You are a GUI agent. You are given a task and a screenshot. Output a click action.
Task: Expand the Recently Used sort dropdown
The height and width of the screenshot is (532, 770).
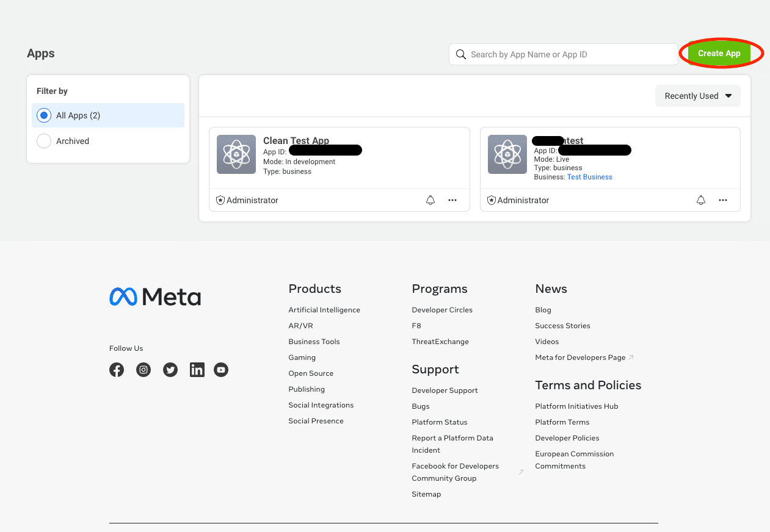pyautogui.click(x=697, y=96)
